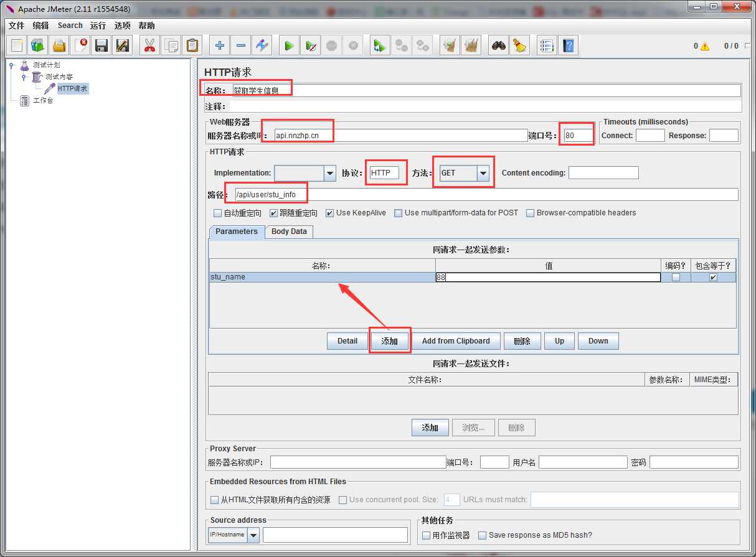Click the New test plan icon
This screenshot has height=557, width=756.
pyautogui.click(x=17, y=45)
